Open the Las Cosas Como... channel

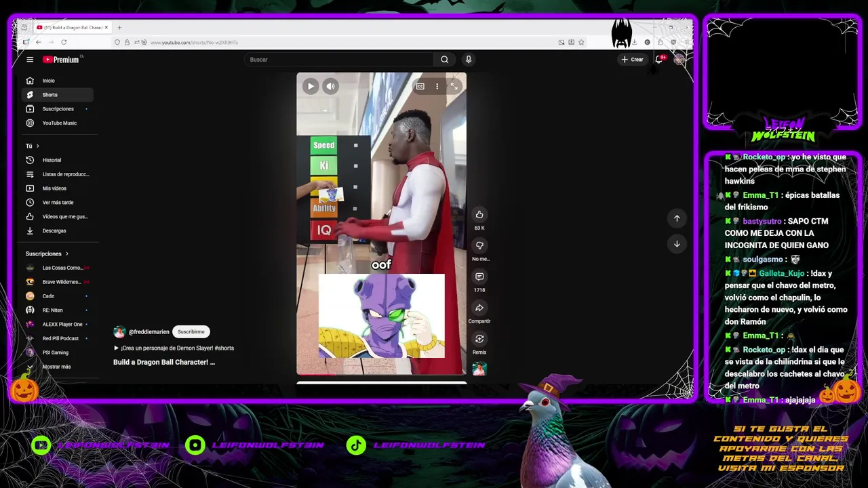pos(58,268)
